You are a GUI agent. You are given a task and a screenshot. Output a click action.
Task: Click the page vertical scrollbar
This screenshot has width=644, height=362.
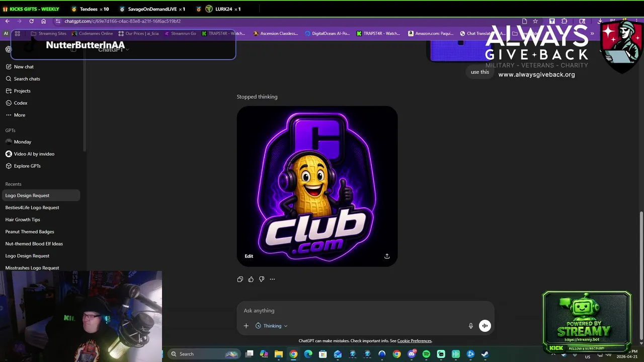pyautogui.click(x=641, y=275)
